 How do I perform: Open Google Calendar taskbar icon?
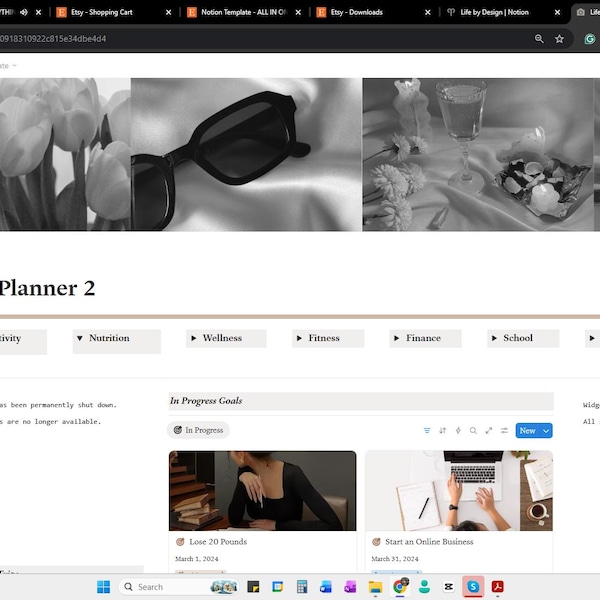277,587
